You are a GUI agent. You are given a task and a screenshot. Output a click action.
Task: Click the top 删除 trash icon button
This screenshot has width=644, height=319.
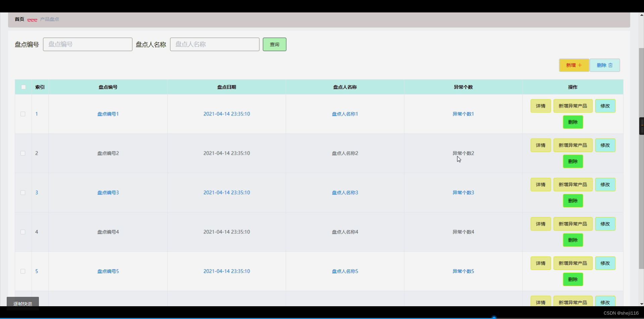click(x=605, y=65)
